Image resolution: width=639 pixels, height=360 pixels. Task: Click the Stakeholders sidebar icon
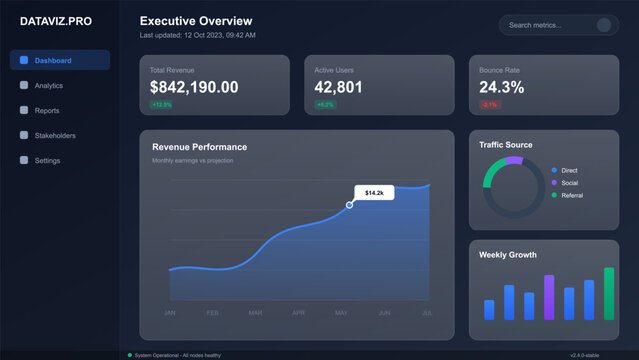(x=24, y=135)
